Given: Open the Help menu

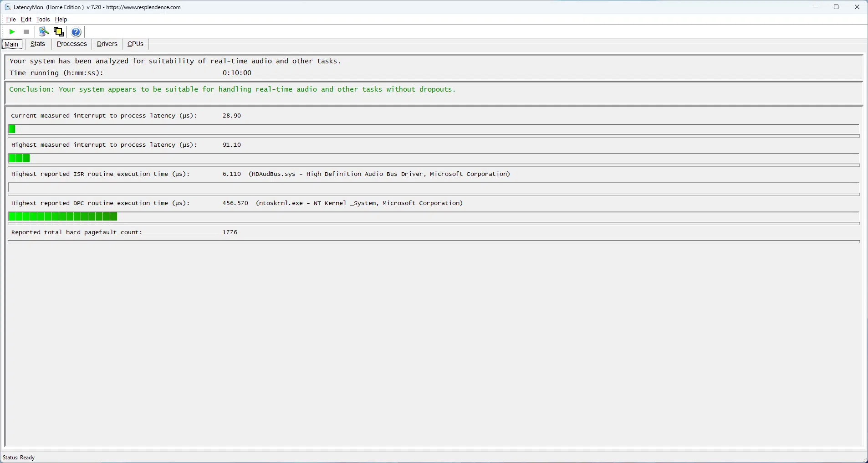Looking at the screenshot, I should [x=61, y=20].
